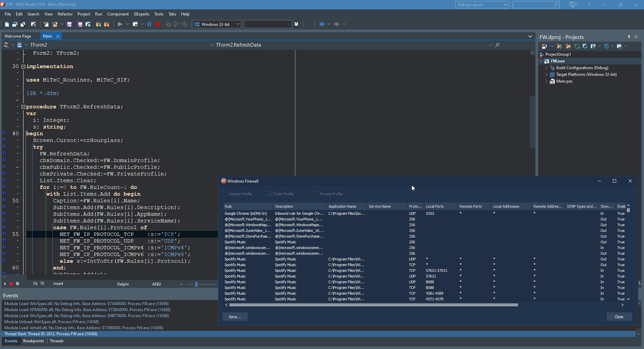This screenshot has width=644, height=349.
Task: Click the toolbox icon left of TForm2
Action: coord(6,45)
